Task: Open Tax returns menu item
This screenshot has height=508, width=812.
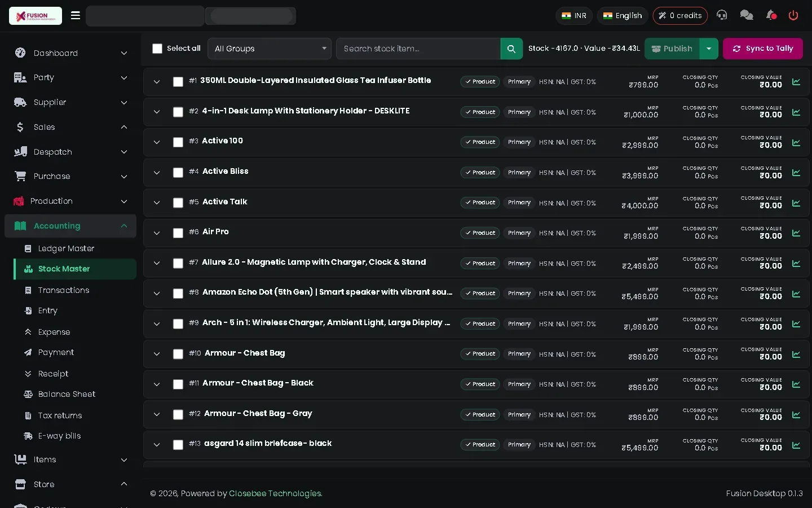Action: click(60, 415)
